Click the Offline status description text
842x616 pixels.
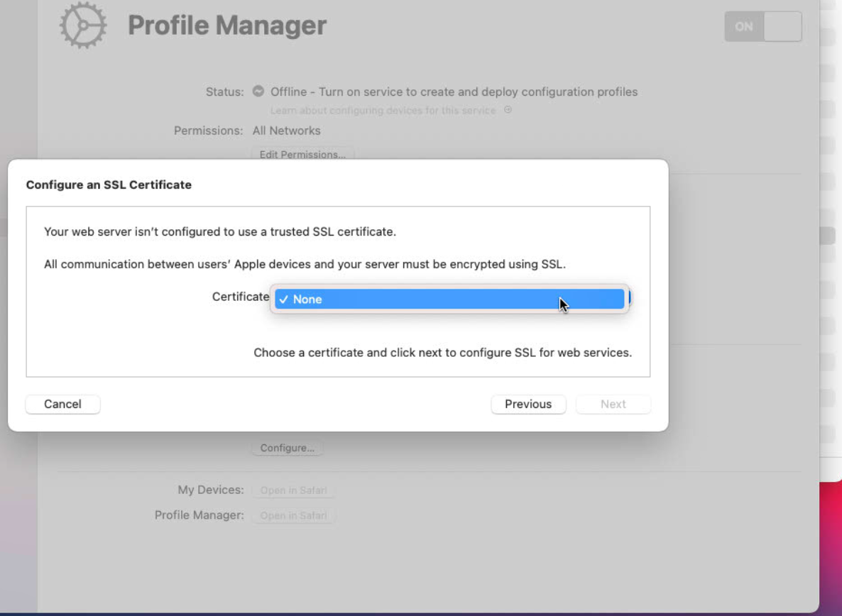point(454,92)
